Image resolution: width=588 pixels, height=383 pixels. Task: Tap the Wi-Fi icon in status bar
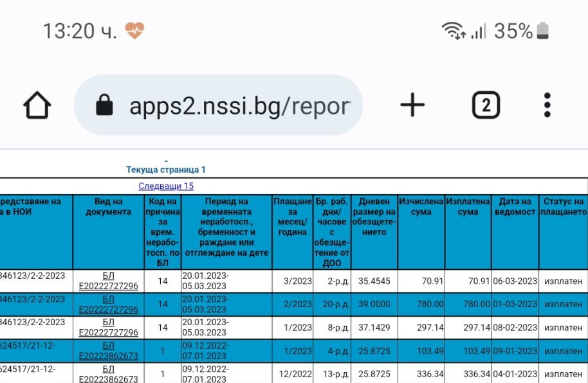454,30
